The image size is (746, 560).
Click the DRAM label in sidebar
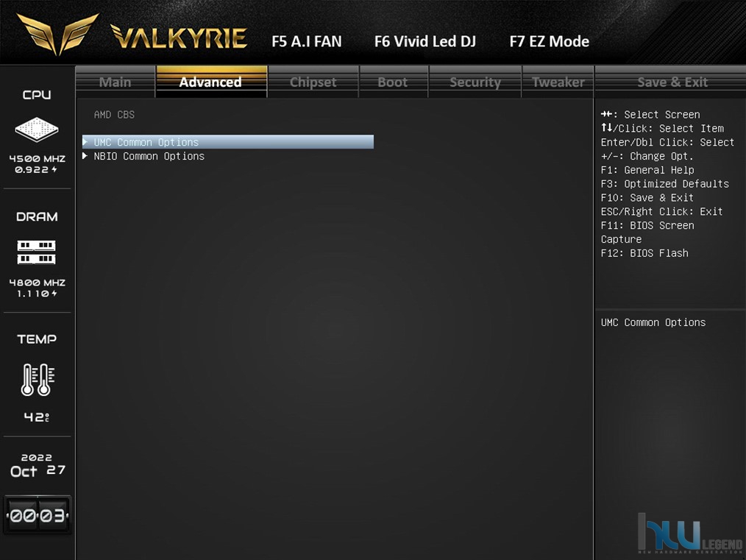(37, 216)
